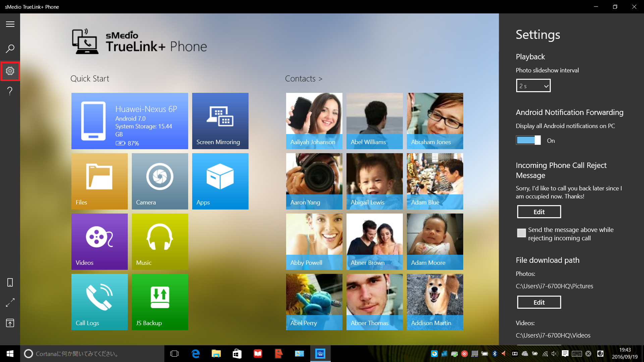644x362 pixels.
Task: Click the Photos path C:\Users\i7-6700HQ\Pictures
Action: coord(554,286)
